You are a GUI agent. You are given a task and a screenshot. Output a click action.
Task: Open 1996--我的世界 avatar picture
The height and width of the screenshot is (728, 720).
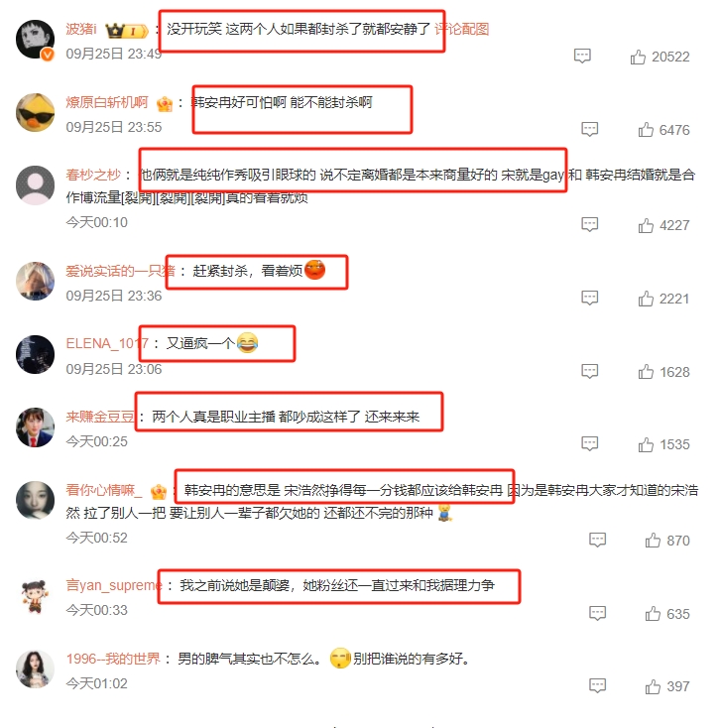pyautogui.click(x=36, y=669)
